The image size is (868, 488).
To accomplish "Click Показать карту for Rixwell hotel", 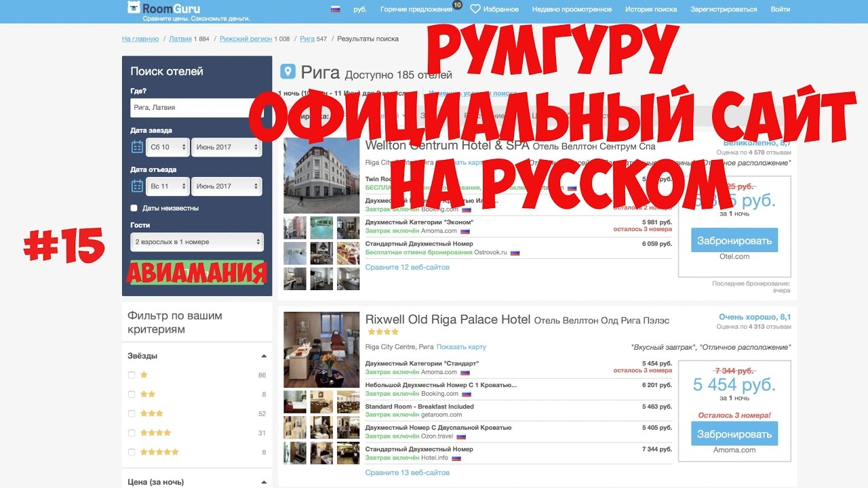I will pos(461,347).
